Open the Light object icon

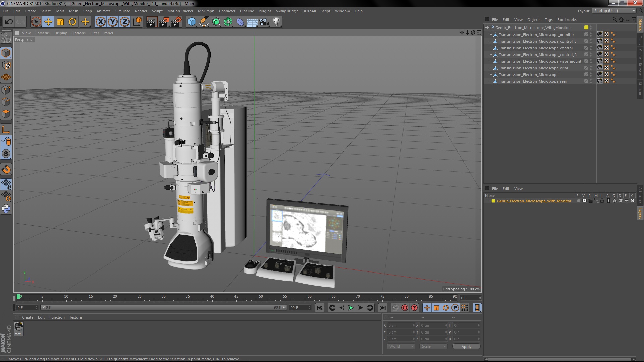[x=276, y=22]
